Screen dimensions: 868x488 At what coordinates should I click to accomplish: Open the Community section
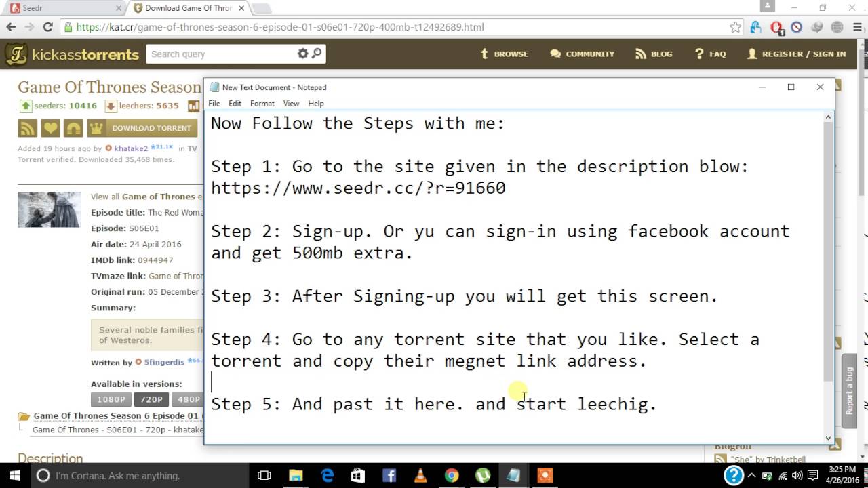tap(583, 54)
